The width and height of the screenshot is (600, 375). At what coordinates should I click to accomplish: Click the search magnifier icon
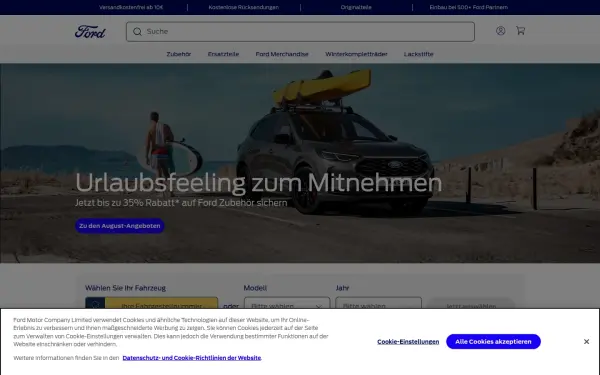(x=137, y=32)
